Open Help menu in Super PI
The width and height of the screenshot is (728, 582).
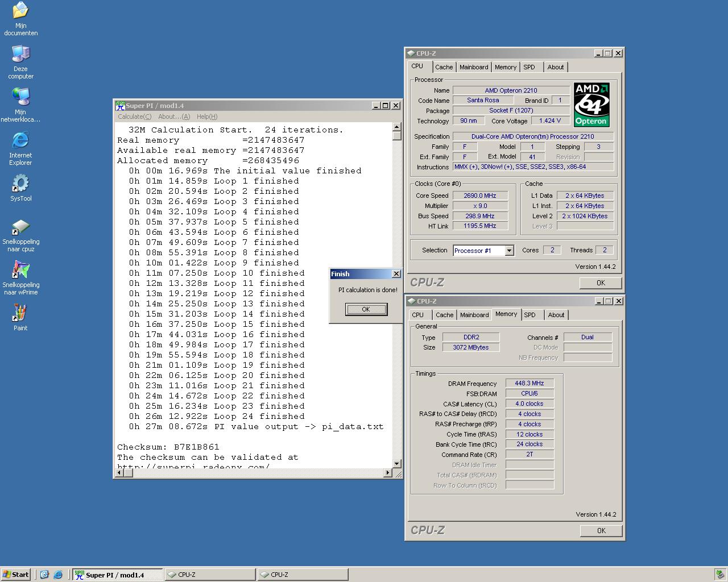[x=207, y=117]
